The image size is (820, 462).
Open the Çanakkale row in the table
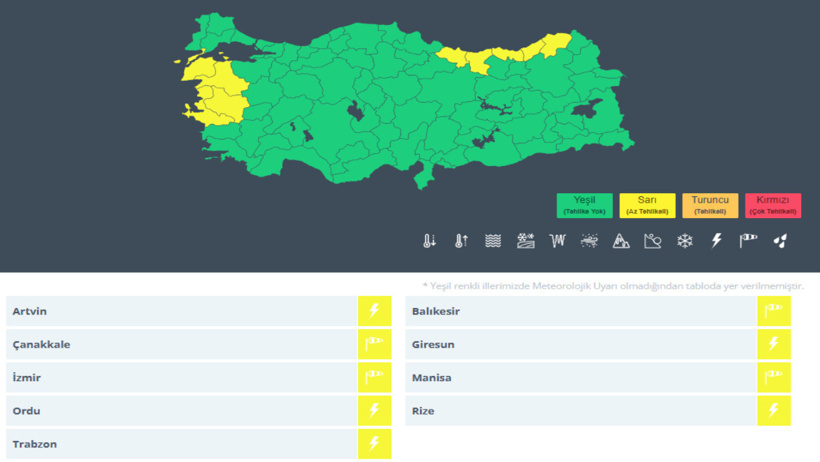(199, 344)
